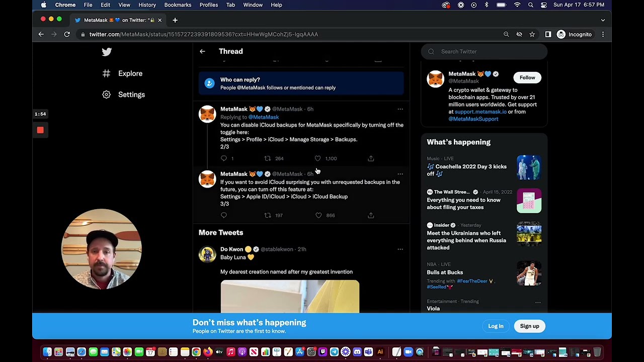
Task: Reply to the 3/3 MetaMask tweet
Action: point(224,215)
